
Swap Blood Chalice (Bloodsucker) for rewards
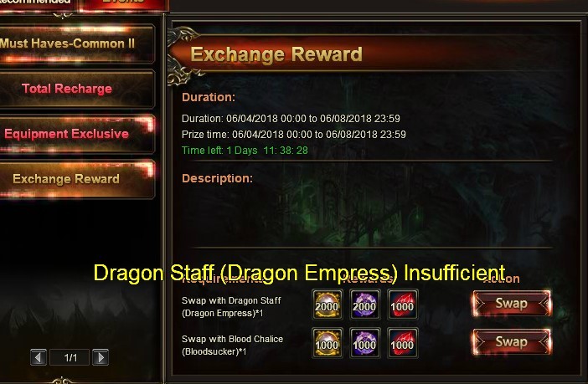[512, 341]
